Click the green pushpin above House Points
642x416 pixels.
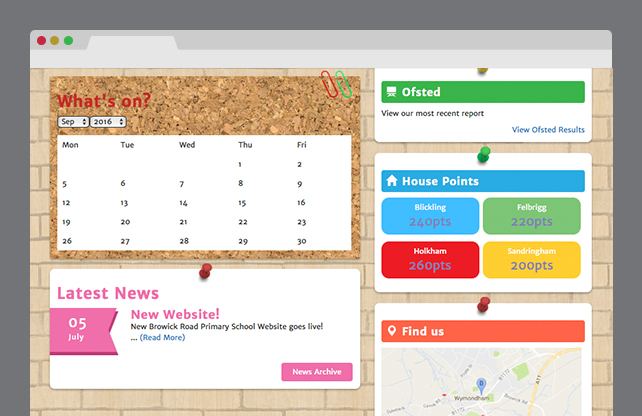tap(484, 154)
